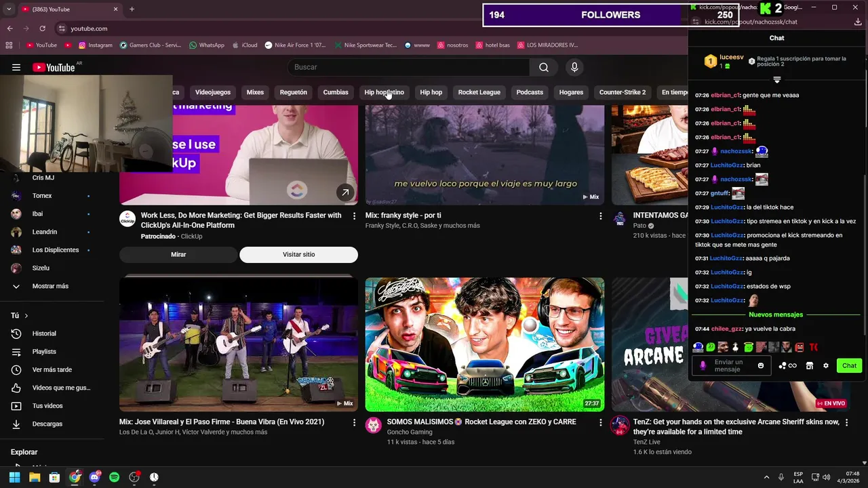Open Kick chat shop icon
This screenshot has width=868, height=488.
coord(809,366)
